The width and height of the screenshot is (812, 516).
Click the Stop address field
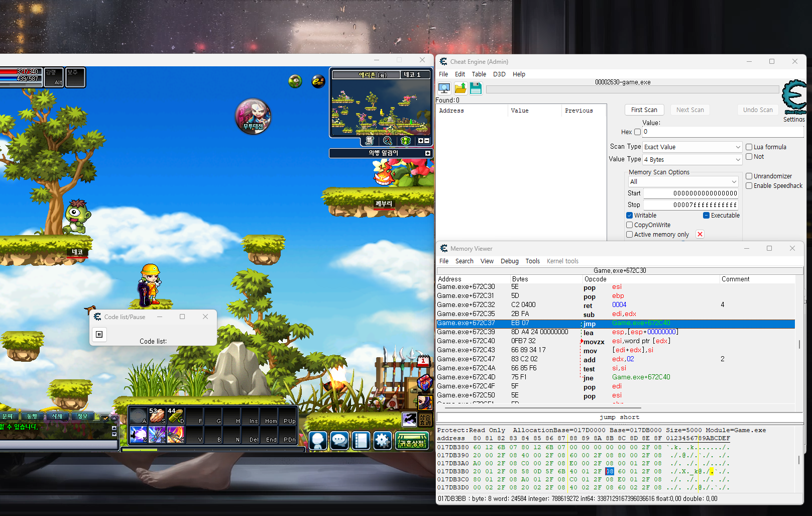pyautogui.click(x=691, y=205)
